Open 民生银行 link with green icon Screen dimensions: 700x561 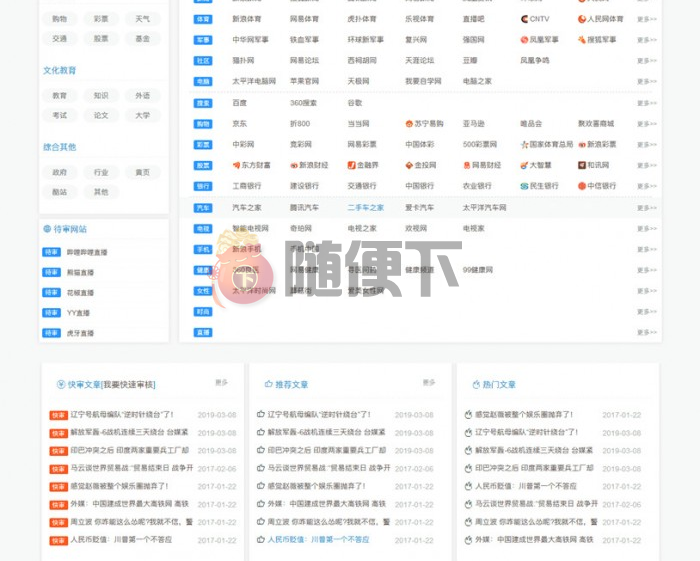click(x=539, y=186)
